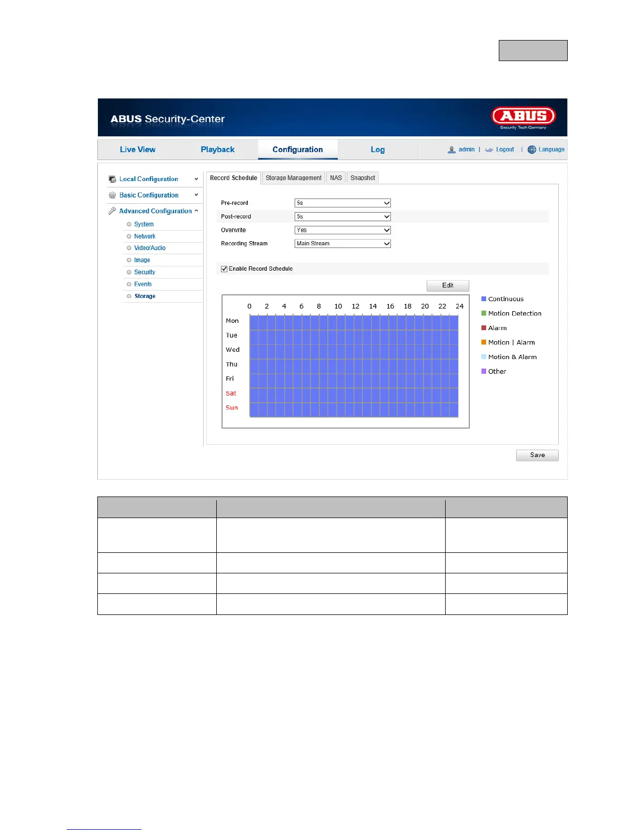The image size is (644, 834).
Task: Open the Security settings item
Action: tap(145, 272)
